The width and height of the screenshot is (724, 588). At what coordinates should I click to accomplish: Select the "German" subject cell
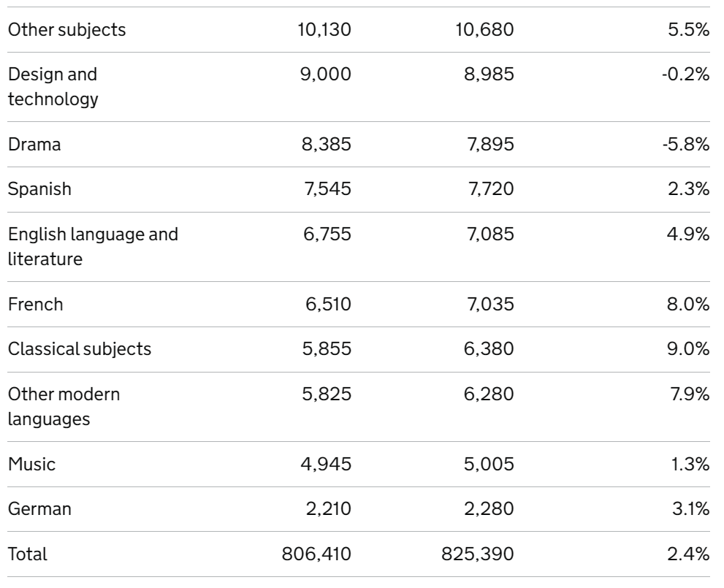[x=39, y=508]
